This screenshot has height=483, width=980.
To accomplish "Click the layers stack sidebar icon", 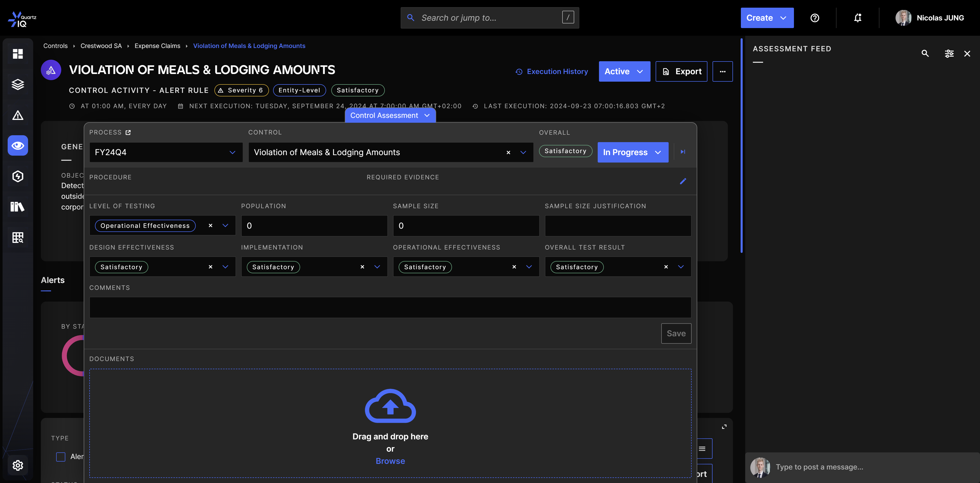I will [x=18, y=84].
